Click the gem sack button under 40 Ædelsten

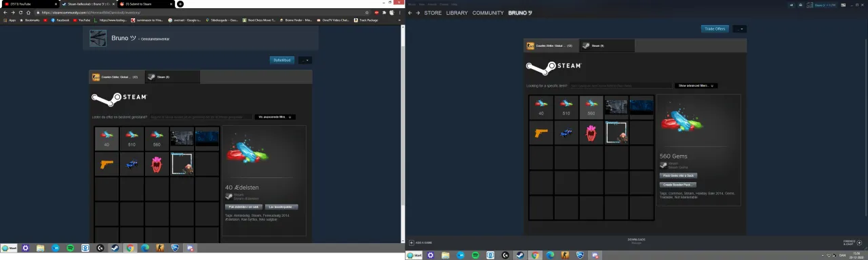(244, 207)
